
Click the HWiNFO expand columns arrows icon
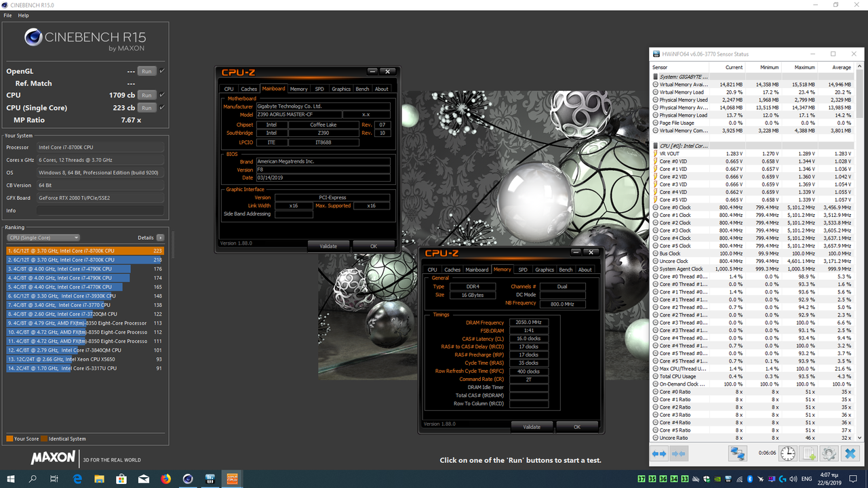[x=659, y=453]
